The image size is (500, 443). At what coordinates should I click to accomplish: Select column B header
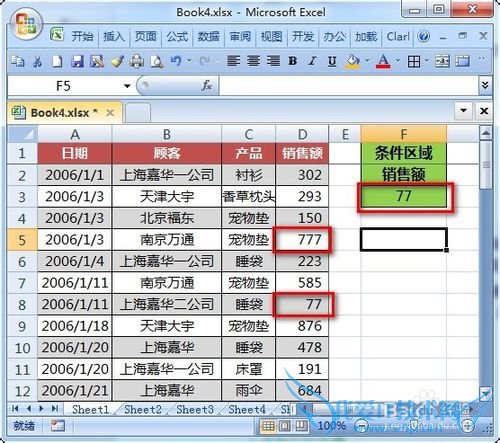(167, 134)
